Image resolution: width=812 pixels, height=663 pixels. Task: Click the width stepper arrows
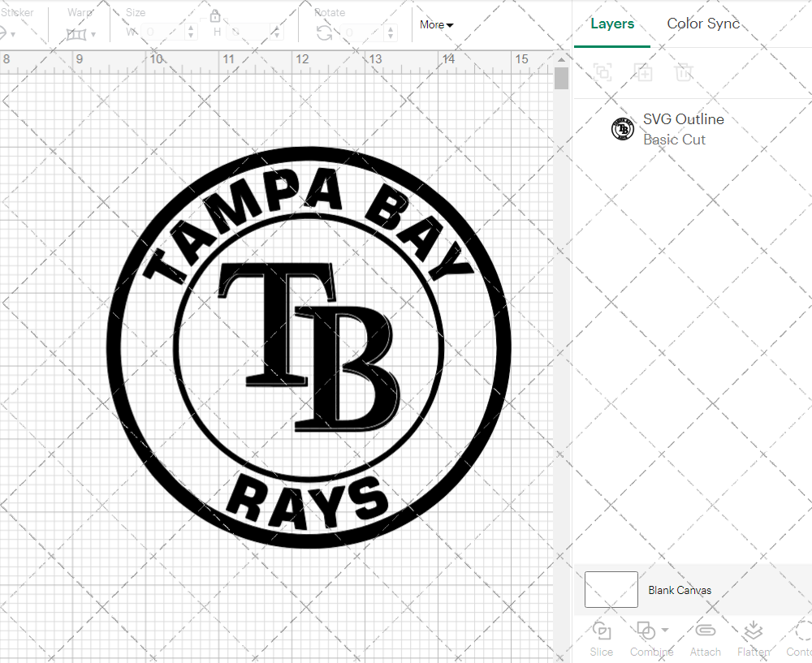[x=191, y=32]
